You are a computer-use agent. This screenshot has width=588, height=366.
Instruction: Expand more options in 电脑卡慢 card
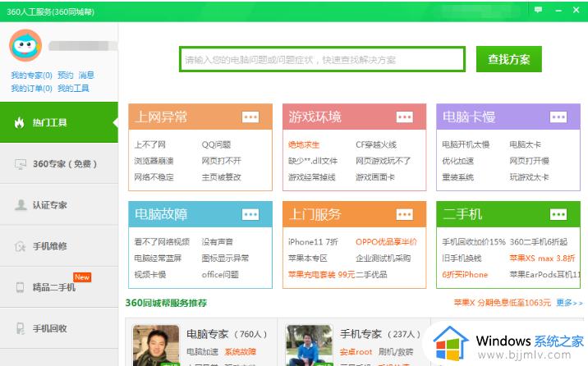(558, 117)
